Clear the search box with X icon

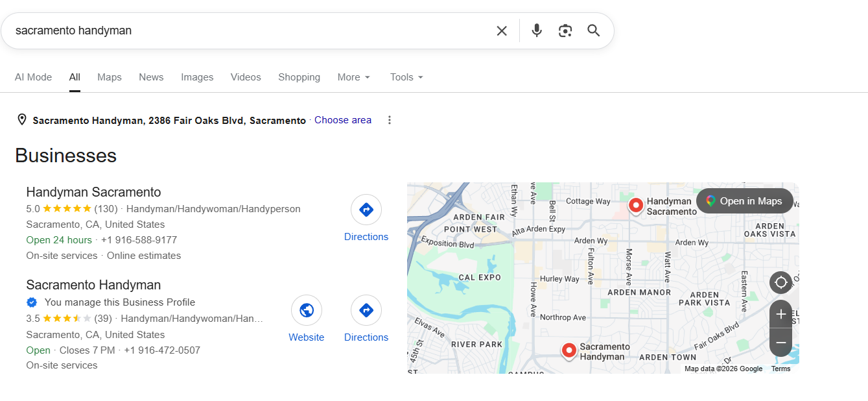pos(502,30)
